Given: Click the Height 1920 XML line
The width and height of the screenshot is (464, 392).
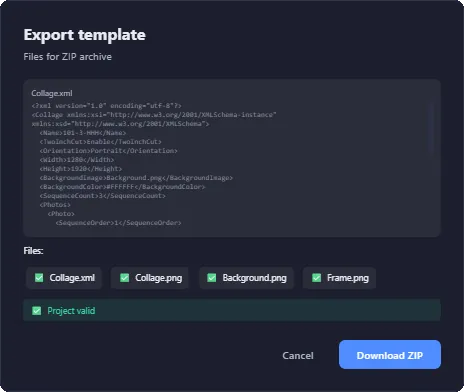Looking at the screenshot, I should click(x=81, y=169).
